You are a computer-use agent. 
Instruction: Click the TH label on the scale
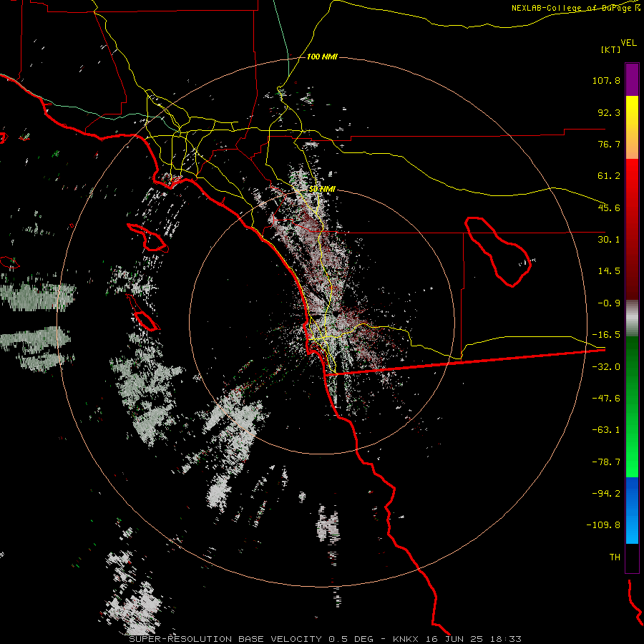(615, 557)
